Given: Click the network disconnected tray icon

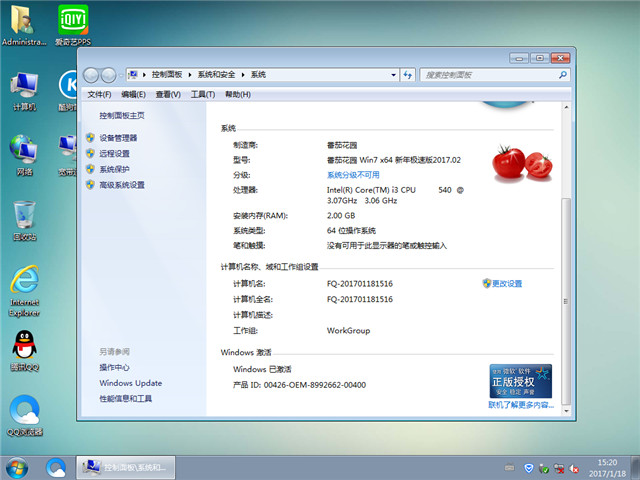Looking at the screenshot, I should (559, 468).
